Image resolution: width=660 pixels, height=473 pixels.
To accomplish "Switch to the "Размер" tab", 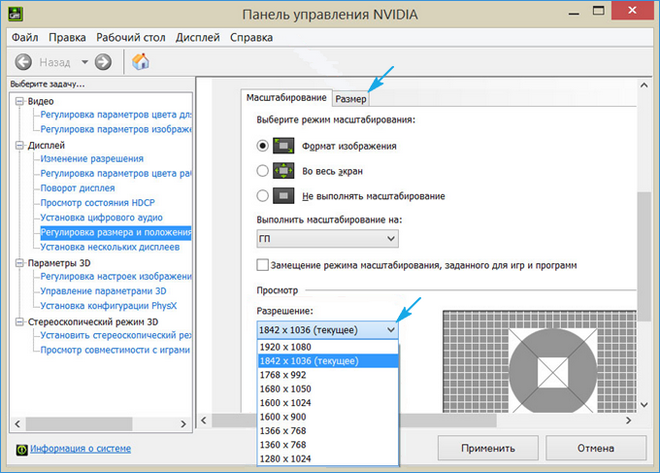I will 351,98.
